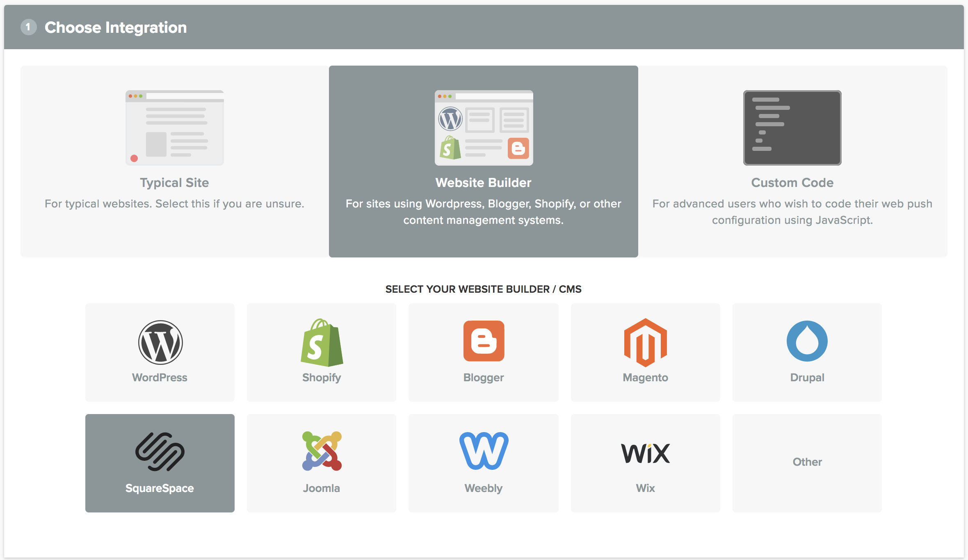Select the Magento hexagon logo
This screenshot has width=968, height=560.
pyautogui.click(x=645, y=342)
